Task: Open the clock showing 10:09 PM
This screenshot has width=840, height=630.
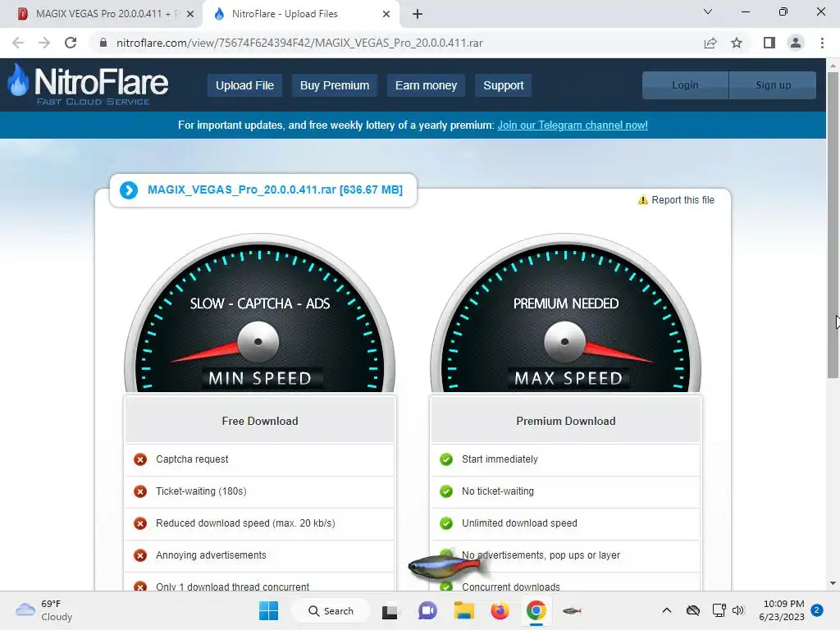Action: pos(782,610)
